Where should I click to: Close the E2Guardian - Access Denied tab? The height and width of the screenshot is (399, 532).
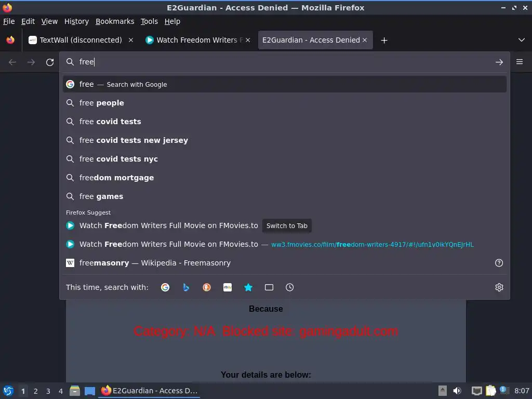365,40
